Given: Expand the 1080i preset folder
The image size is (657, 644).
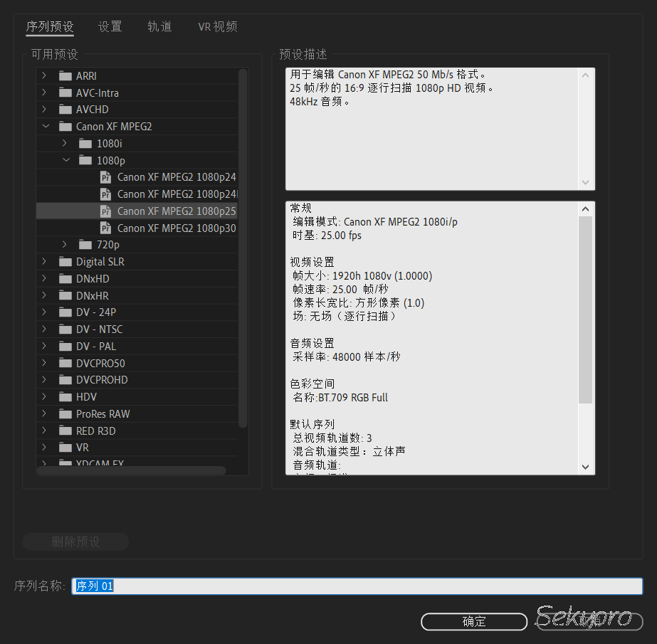Looking at the screenshot, I should [x=64, y=143].
